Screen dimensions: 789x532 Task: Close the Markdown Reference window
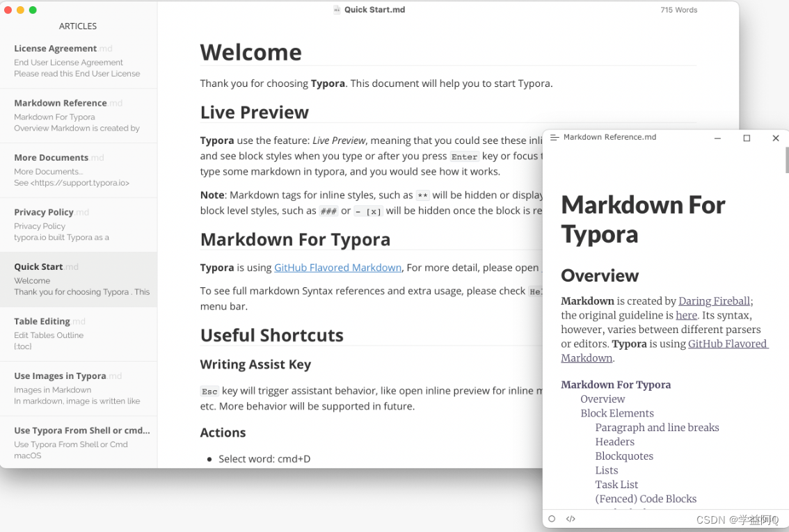click(775, 138)
